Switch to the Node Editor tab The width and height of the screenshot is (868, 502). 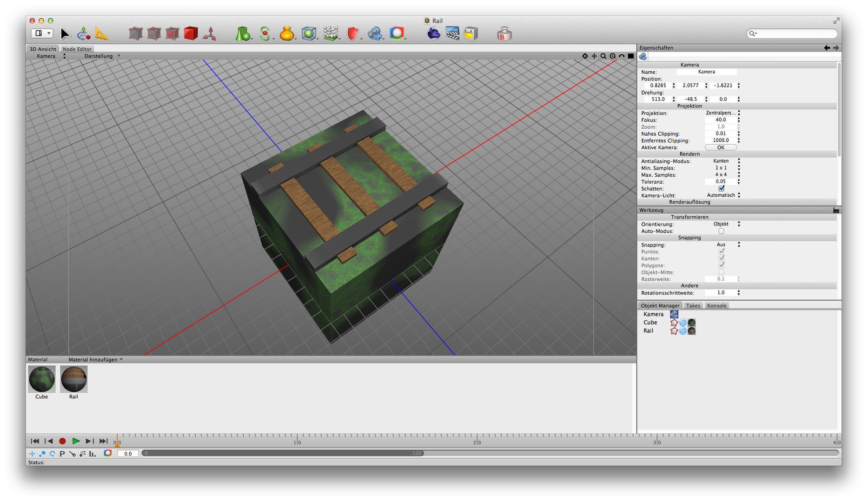point(77,49)
